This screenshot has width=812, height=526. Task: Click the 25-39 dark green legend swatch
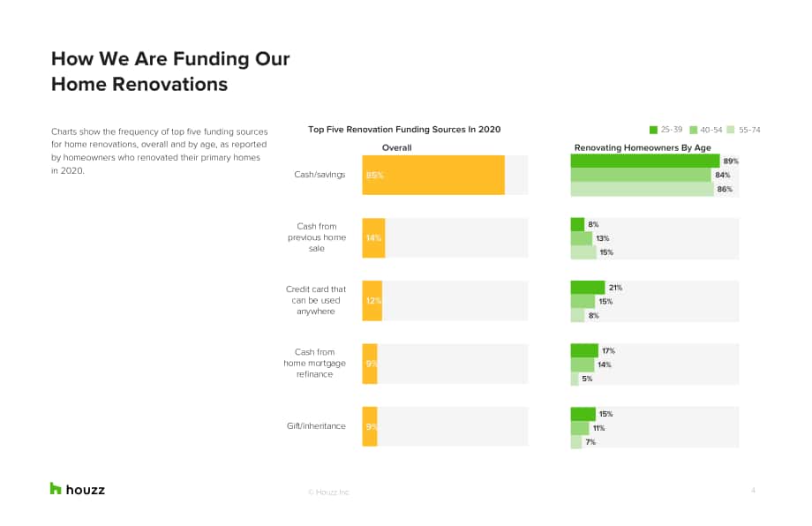point(653,130)
